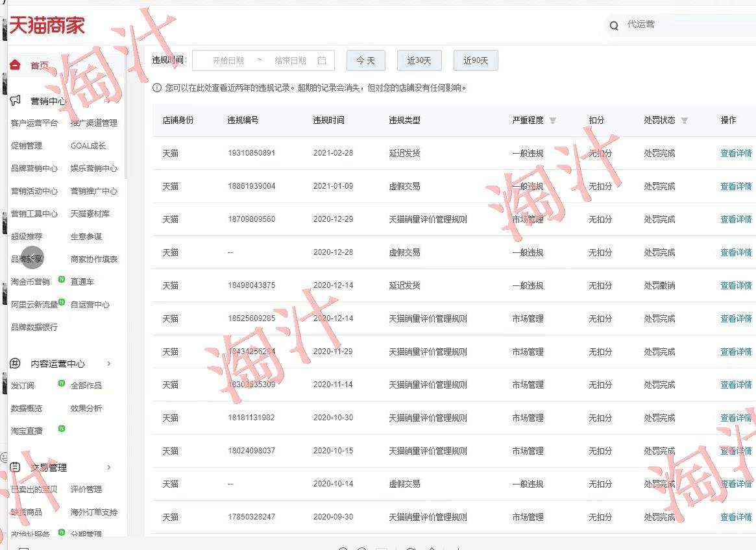View details for violation 18861939004
The height and width of the screenshot is (550, 756).
(x=736, y=186)
